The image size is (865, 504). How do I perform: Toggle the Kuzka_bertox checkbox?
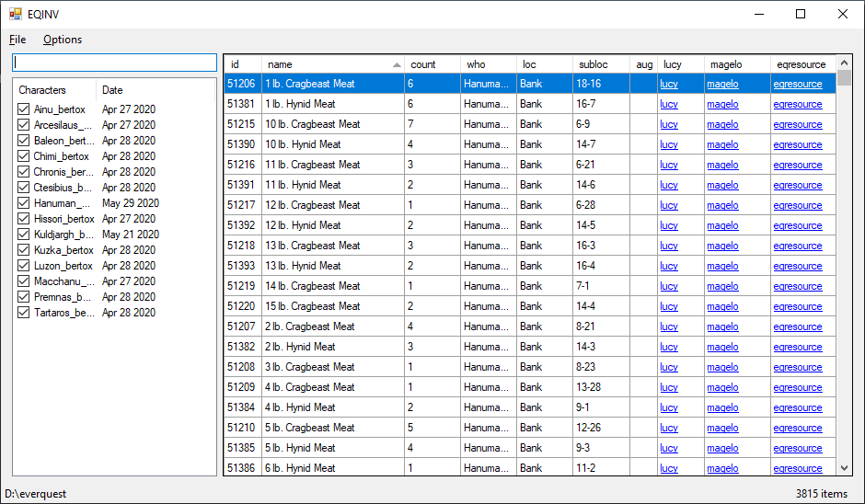[23, 250]
